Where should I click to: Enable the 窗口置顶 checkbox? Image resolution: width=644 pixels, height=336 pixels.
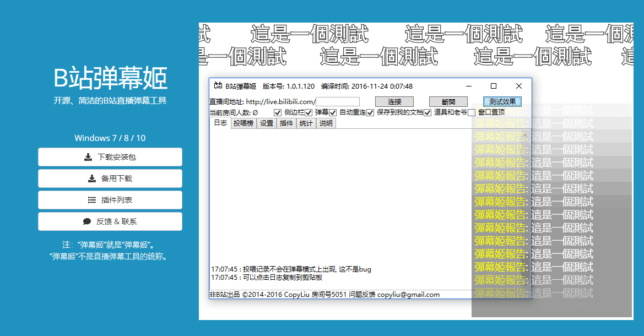tap(472, 112)
